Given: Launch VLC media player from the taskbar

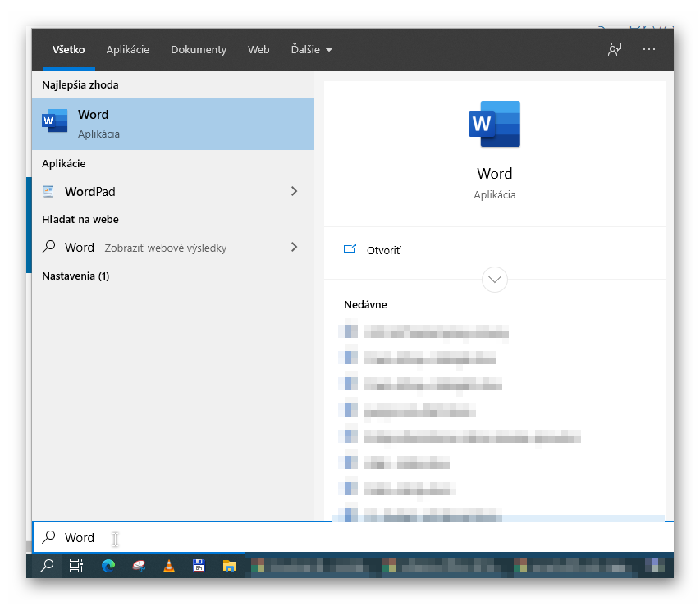Looking at the screenshot, I should point(168,566).
